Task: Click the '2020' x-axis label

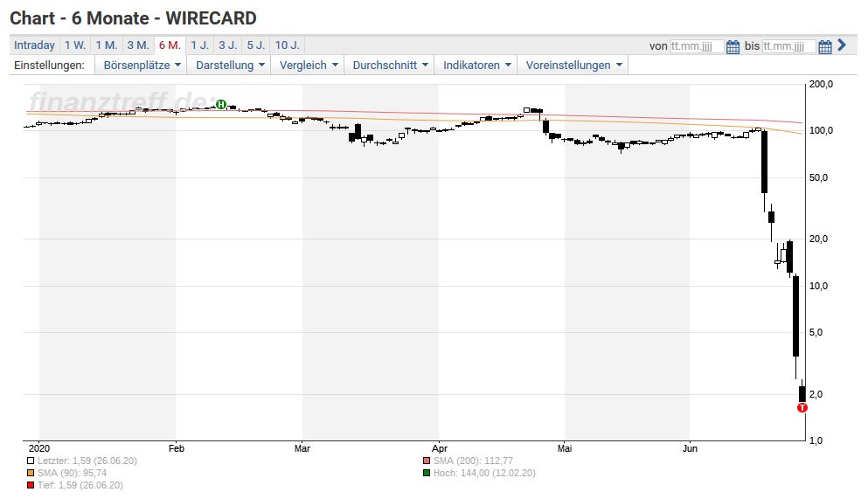Action: pos(38,448)
